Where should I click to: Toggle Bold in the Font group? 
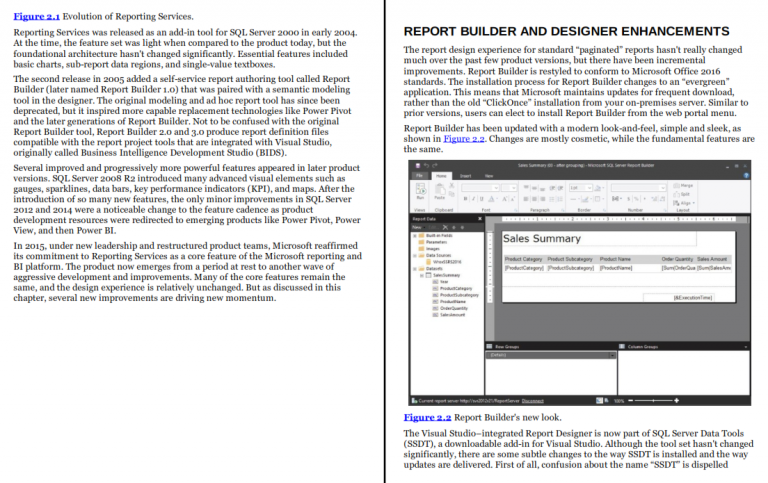465,199
